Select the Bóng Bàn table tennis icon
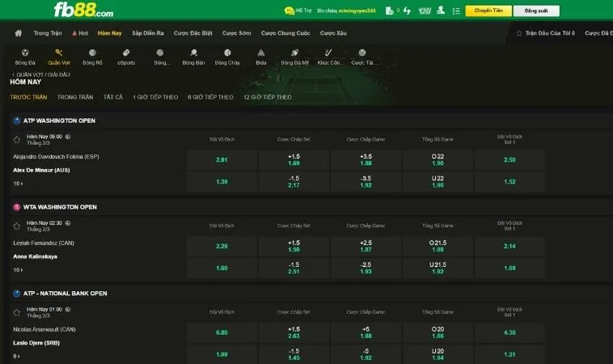Screen dimensions: 613x364 point(194,53)
